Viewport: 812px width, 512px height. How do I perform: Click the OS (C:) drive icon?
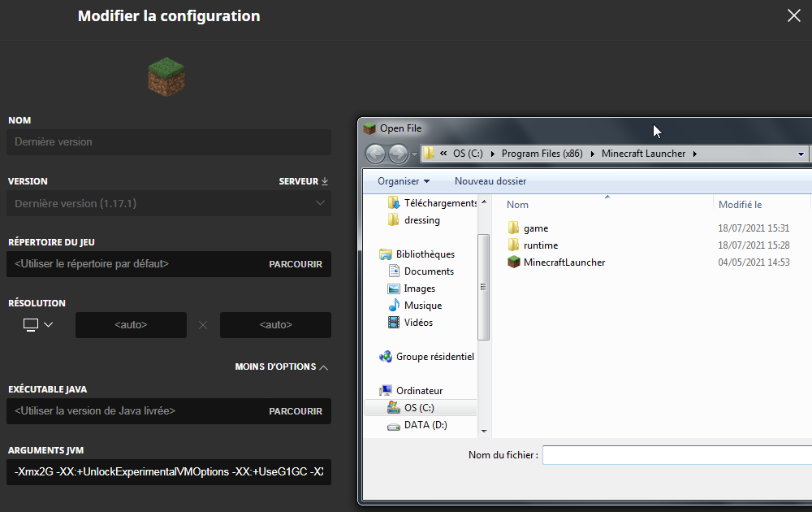tap(394, 408)
